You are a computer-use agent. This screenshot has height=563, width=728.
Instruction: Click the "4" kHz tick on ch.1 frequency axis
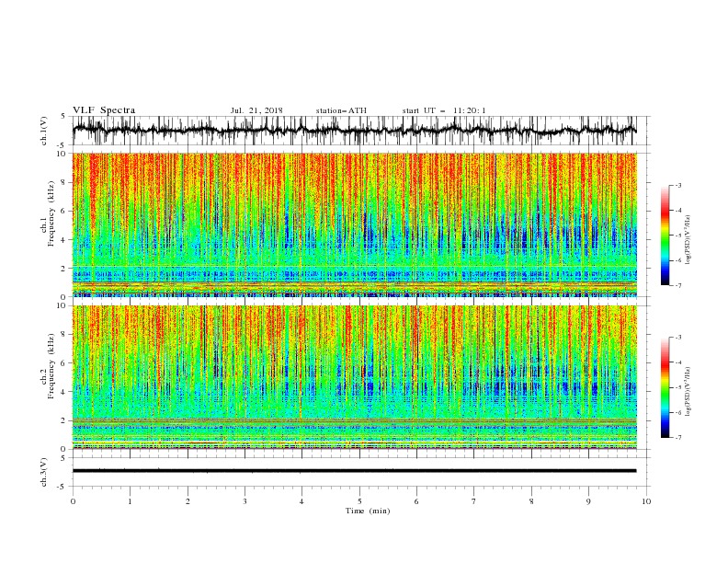[x=63, y=240]
